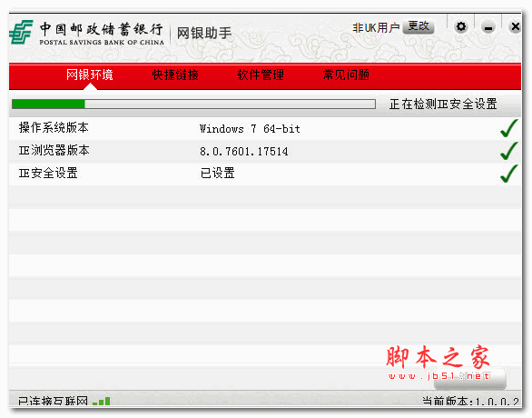Go to the 软件管理 tab
Image resolution: width=532 pixels, height=418 pixels.
click(x=261, y=75)
